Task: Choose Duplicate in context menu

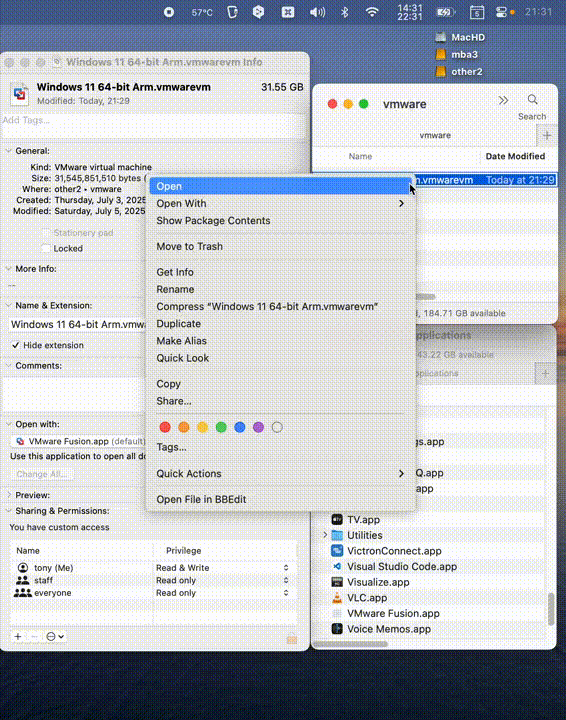Action: pos(280,323)
